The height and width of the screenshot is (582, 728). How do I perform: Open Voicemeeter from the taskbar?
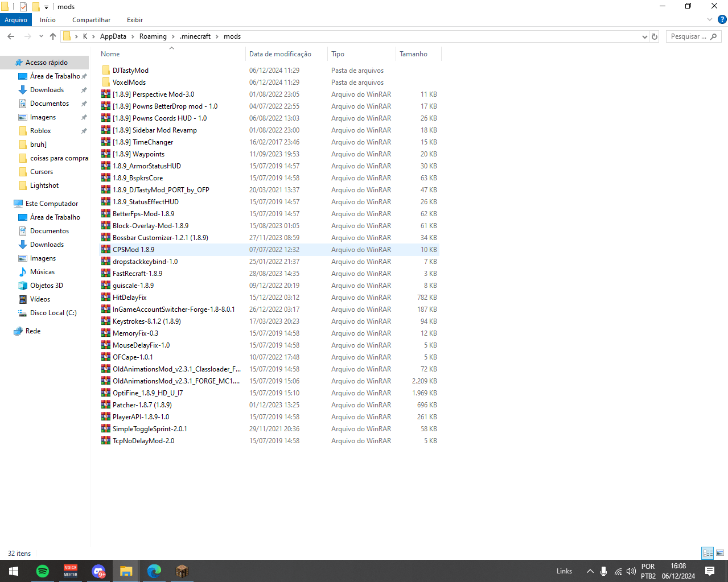71,571
